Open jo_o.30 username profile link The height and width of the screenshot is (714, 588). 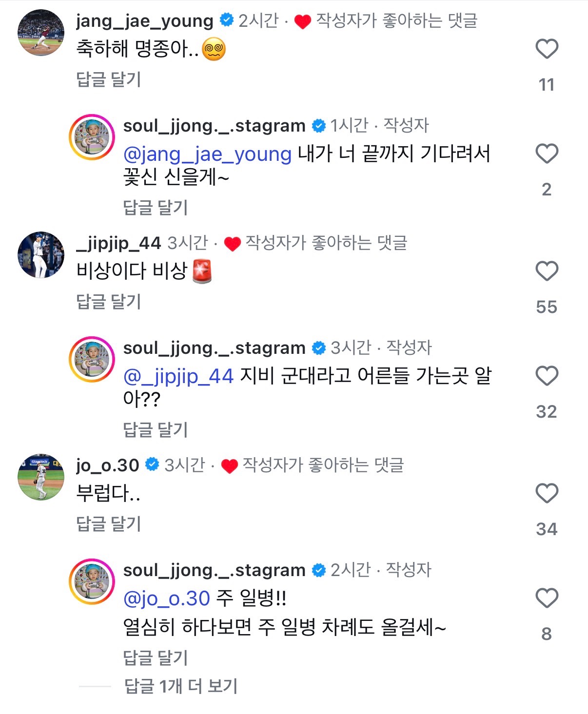tap(108, 465)
